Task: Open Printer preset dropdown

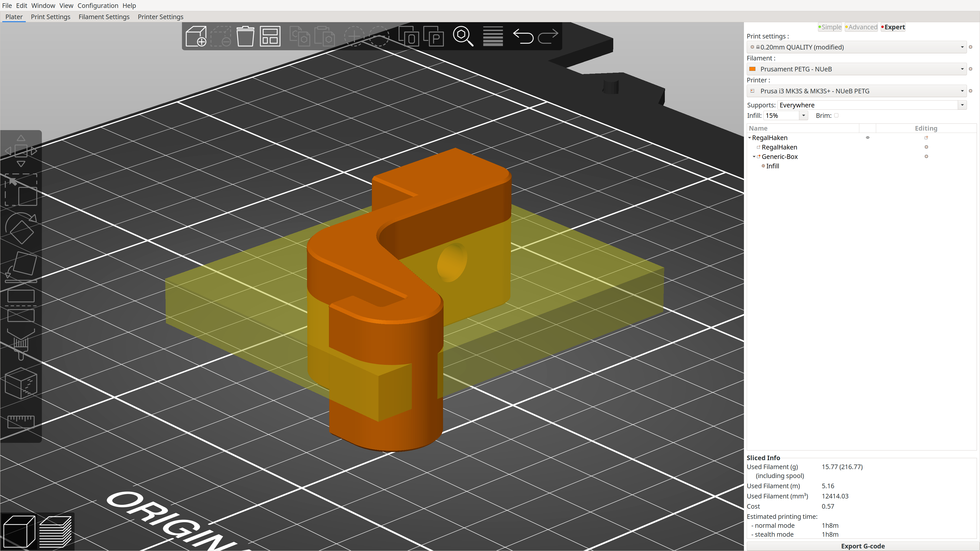Action: (x=857, y=91)
